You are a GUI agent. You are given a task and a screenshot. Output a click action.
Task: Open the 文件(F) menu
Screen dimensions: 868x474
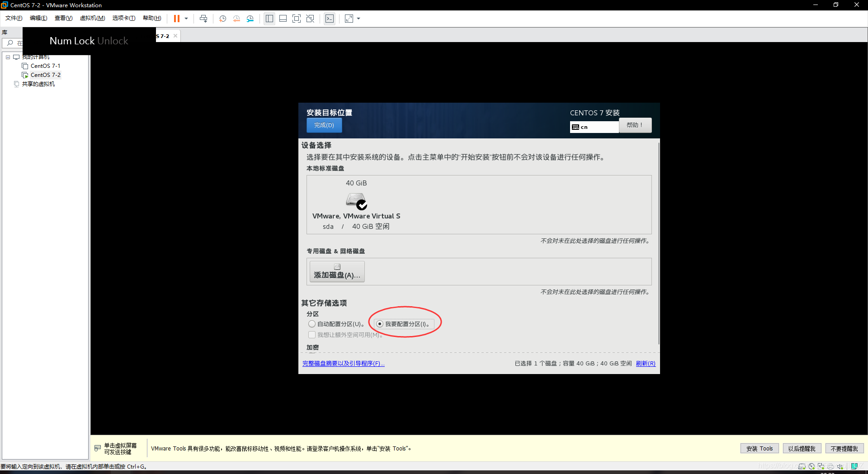pyautogui.click(x=14, y=18)
